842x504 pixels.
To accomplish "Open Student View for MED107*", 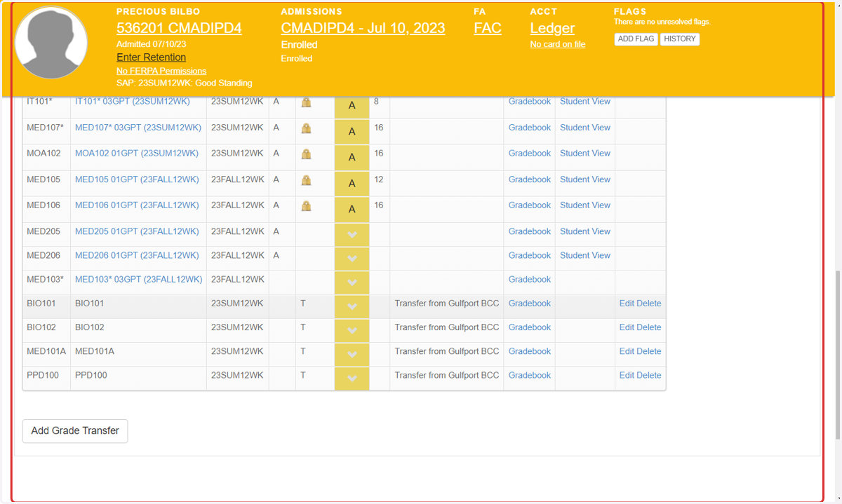I will tap(585, 128).
